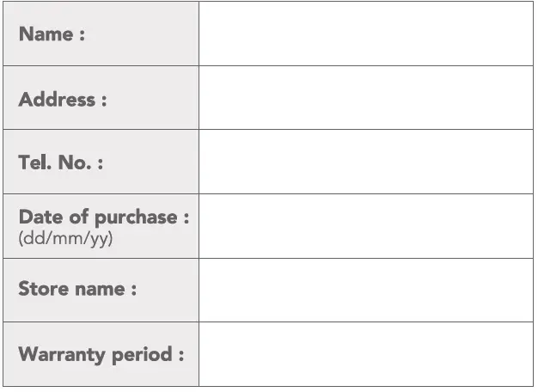Select the "Address :" label text
This screenshot has height=392, width=538.
click(63, 99)
